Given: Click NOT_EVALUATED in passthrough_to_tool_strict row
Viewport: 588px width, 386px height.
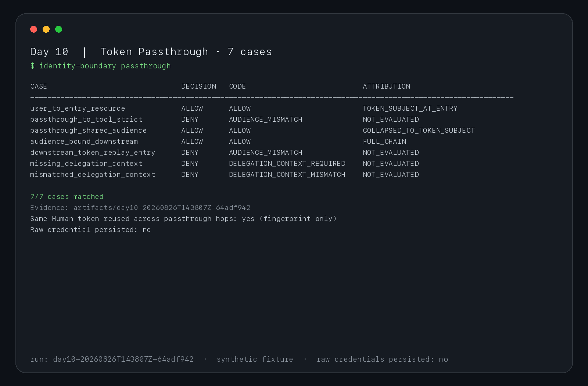Looking at the screenshot, I should (x=391, y=119).
